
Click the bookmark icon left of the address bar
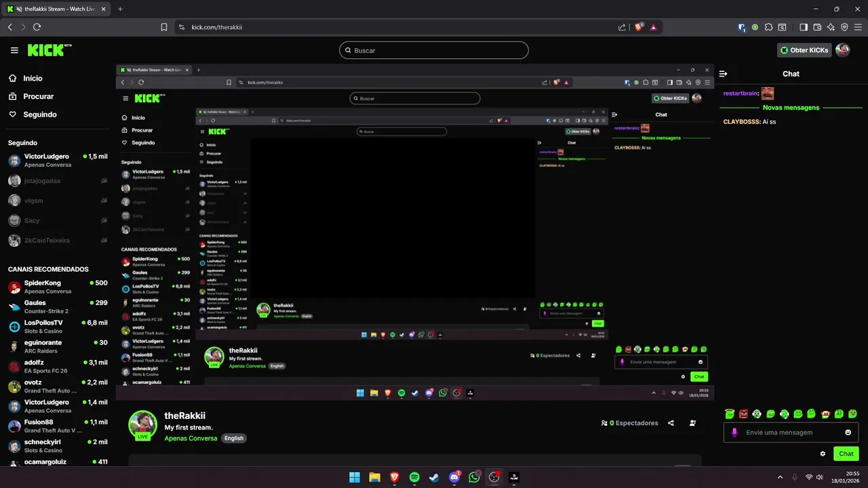point(164,27)
